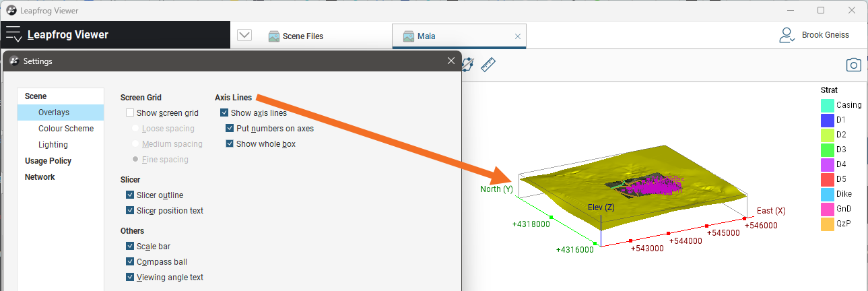Image resolution: width=868 pixels, height=291 pixels.
Task: Open the Lighting settings page
Action: tap(53, 145)
